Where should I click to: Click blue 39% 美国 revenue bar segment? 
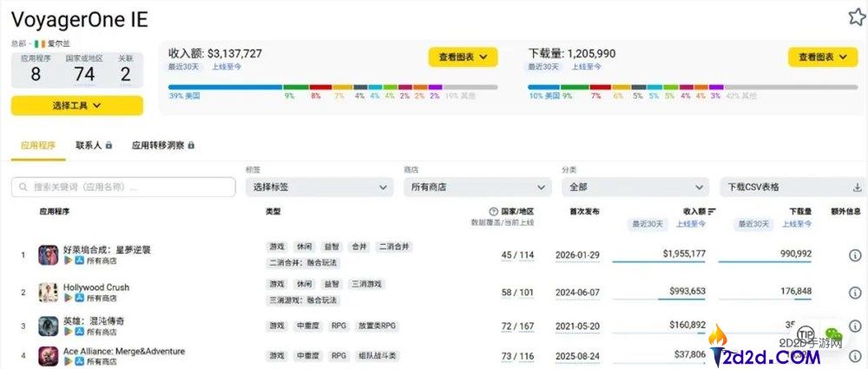click(226, 87)
